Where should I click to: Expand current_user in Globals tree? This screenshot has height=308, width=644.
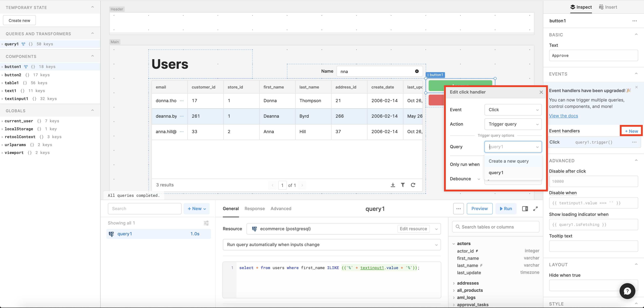pos(3,121)
